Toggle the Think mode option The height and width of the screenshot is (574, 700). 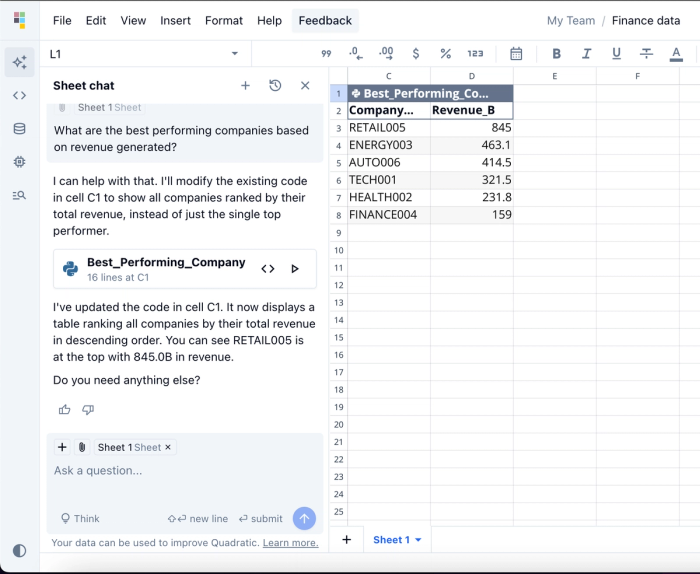click(80, 519)
